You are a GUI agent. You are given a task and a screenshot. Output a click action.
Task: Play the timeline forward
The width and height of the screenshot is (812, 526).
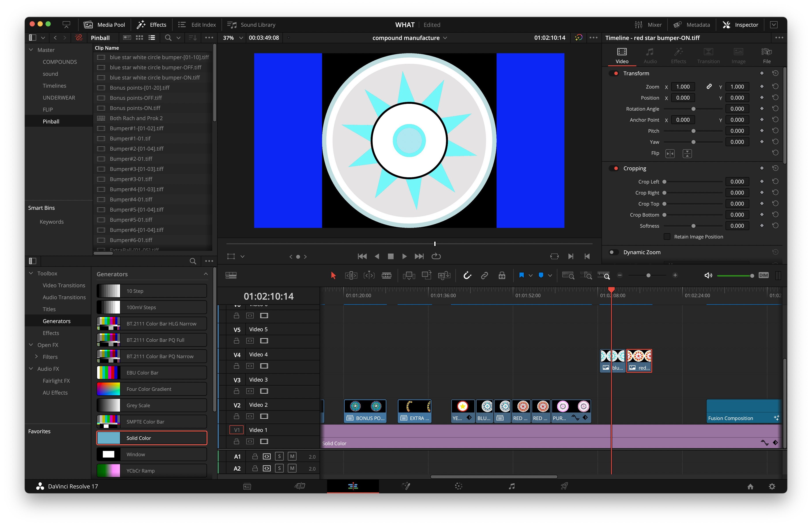point(404,256)
